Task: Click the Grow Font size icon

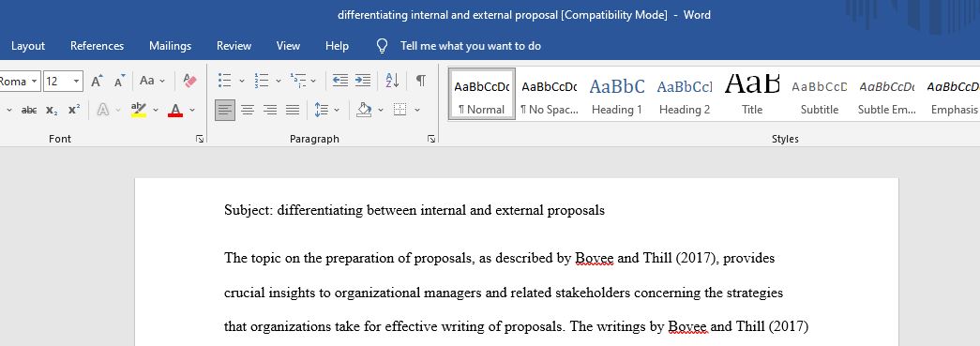Action: (97, 81)
